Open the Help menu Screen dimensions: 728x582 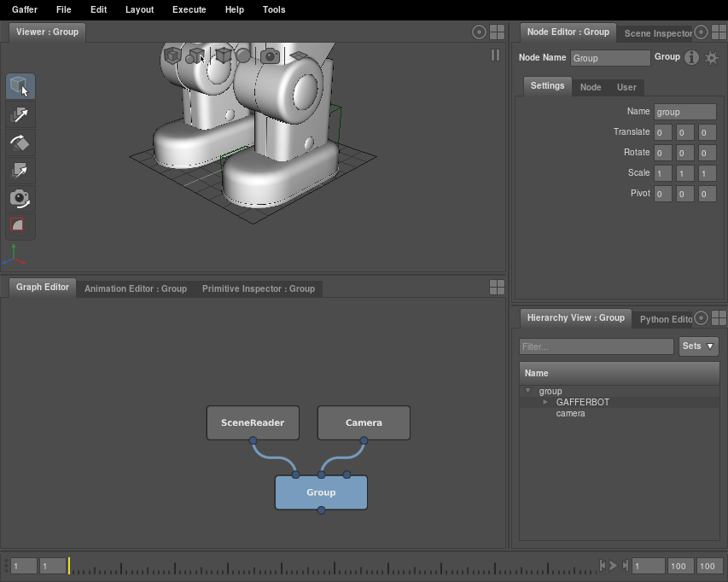pos(235,9)
